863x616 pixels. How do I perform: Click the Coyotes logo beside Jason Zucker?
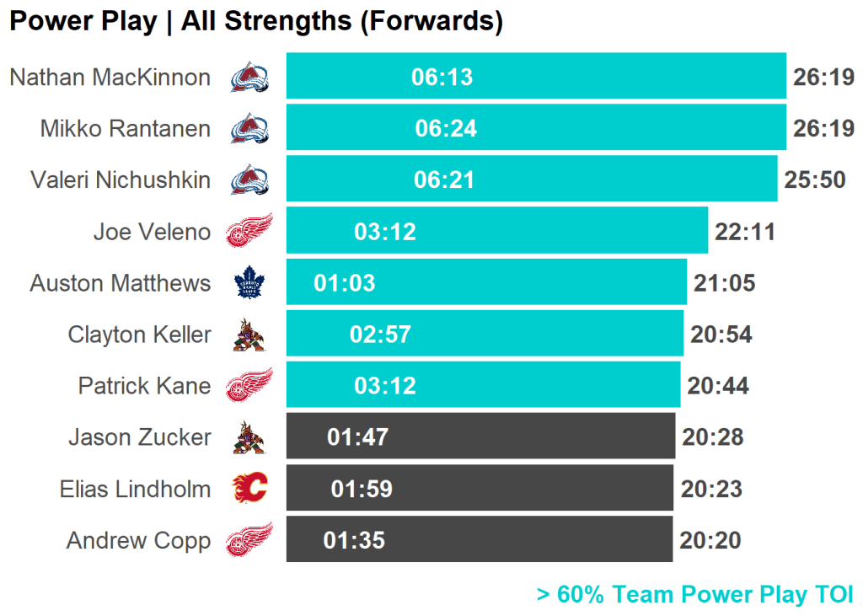click(x=249, y=437)
